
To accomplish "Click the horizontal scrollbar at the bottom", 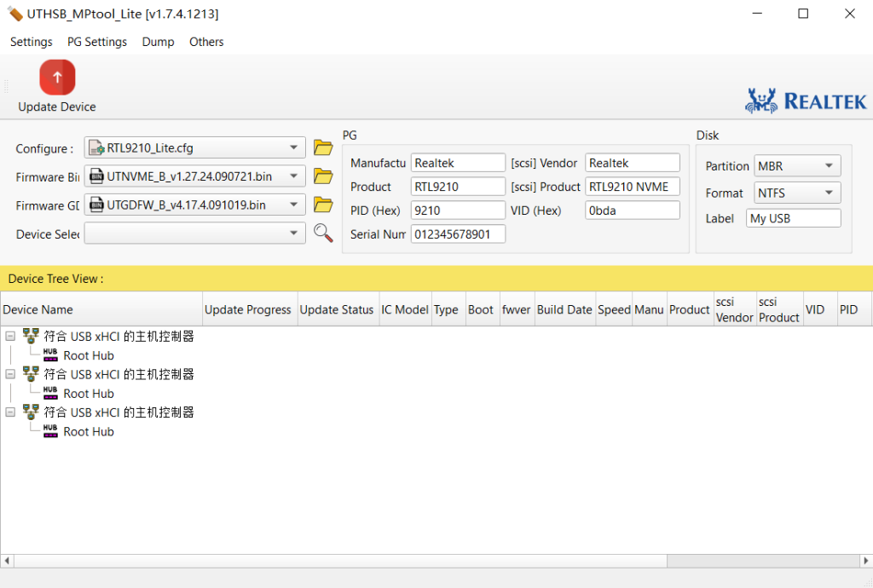I will pos(341,561).
